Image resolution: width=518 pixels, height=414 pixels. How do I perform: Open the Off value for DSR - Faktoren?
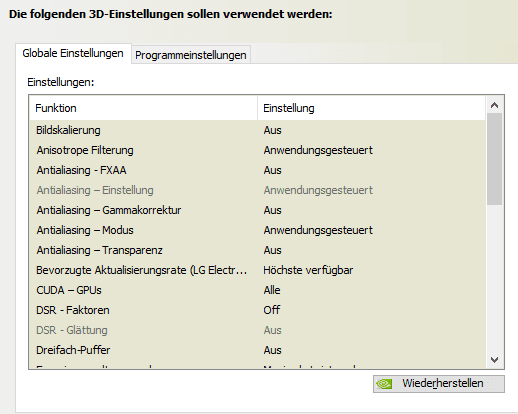[272, 310]
